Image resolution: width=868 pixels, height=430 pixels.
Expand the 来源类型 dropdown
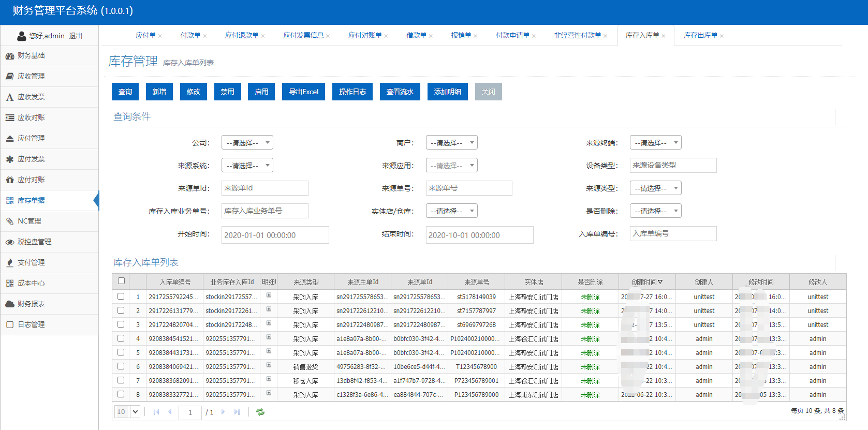click(x=655, y=188)
